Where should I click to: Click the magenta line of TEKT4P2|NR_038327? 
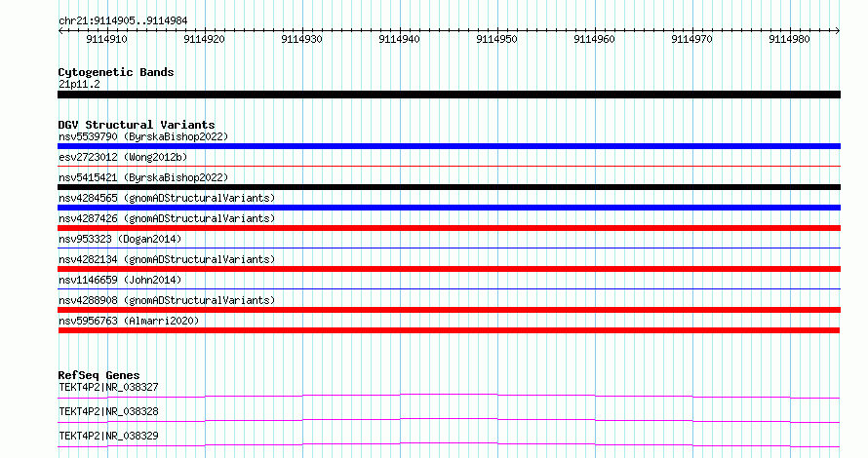(449, 396)
